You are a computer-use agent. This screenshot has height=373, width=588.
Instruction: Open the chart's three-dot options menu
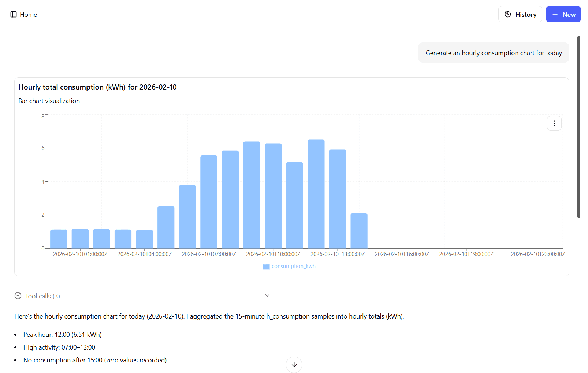pos(554,123)
